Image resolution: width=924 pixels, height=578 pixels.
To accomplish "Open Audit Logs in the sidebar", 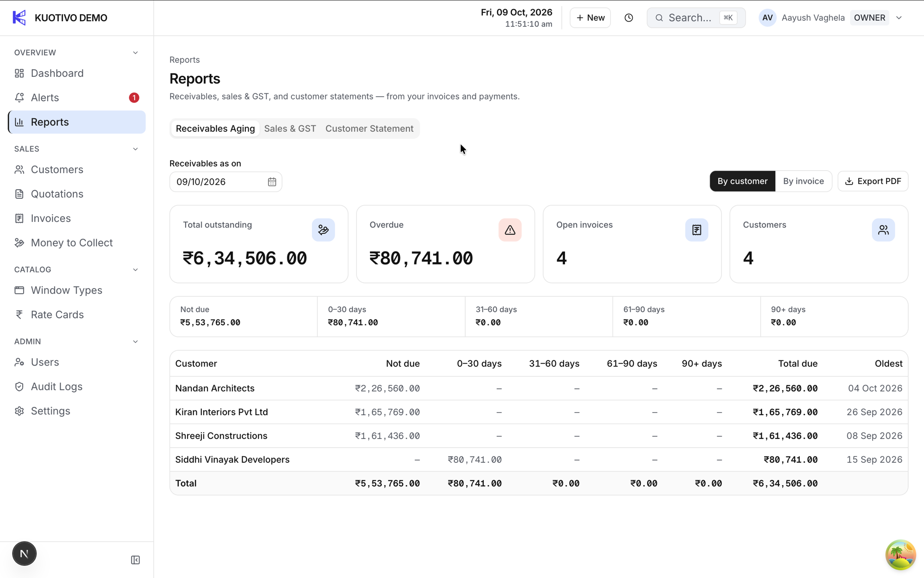I will tap(77, 387).
